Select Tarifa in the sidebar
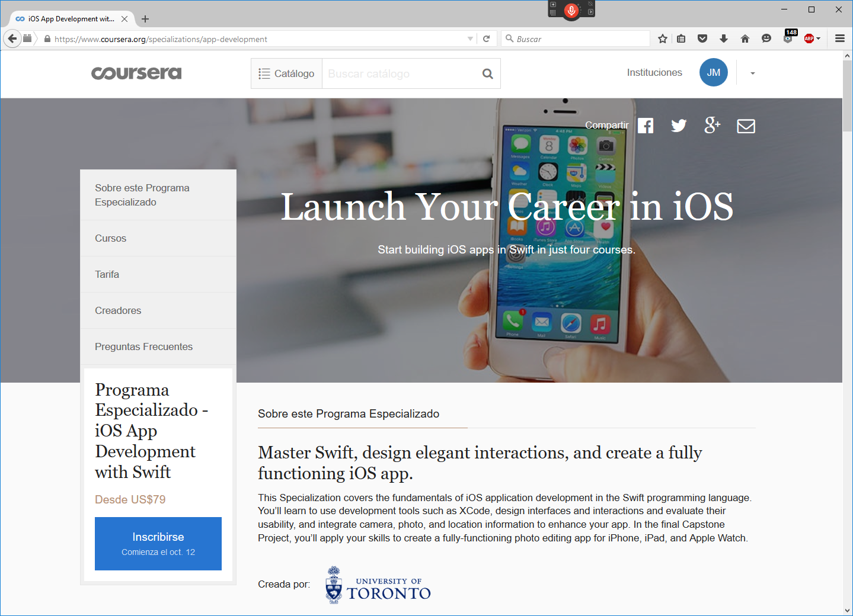The height and width of the screenshot is (616, 853). pyautogui.click(x=158, y=274)
